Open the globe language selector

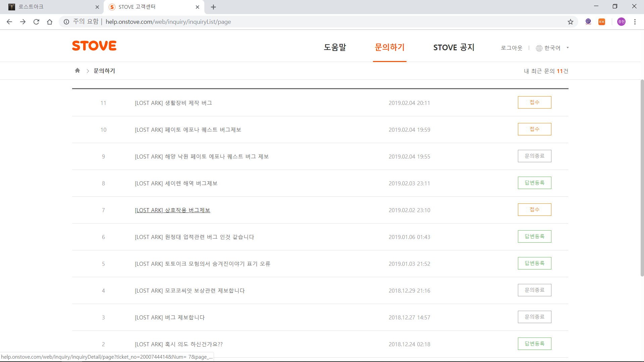tap(539, 48)
